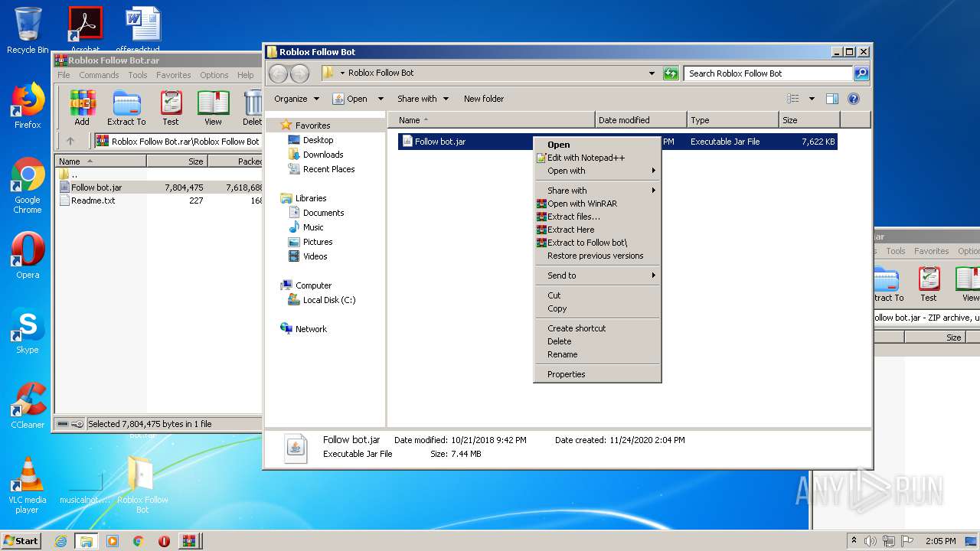Click Opera taskbar icon
The image size is (980, 551).
click(x=164, y=541)
